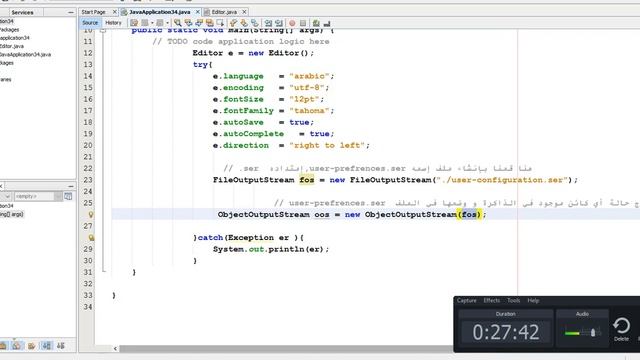640x360 pixels.
Task: Click the Last Edit toolbar icon
Action: [x=134, y=23]
